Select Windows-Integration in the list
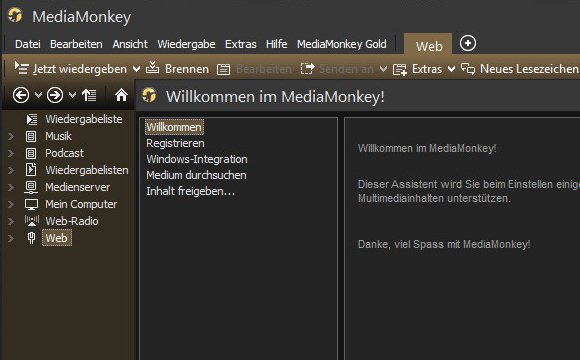This screenshot has width=580, height=360. coord(197,159)
